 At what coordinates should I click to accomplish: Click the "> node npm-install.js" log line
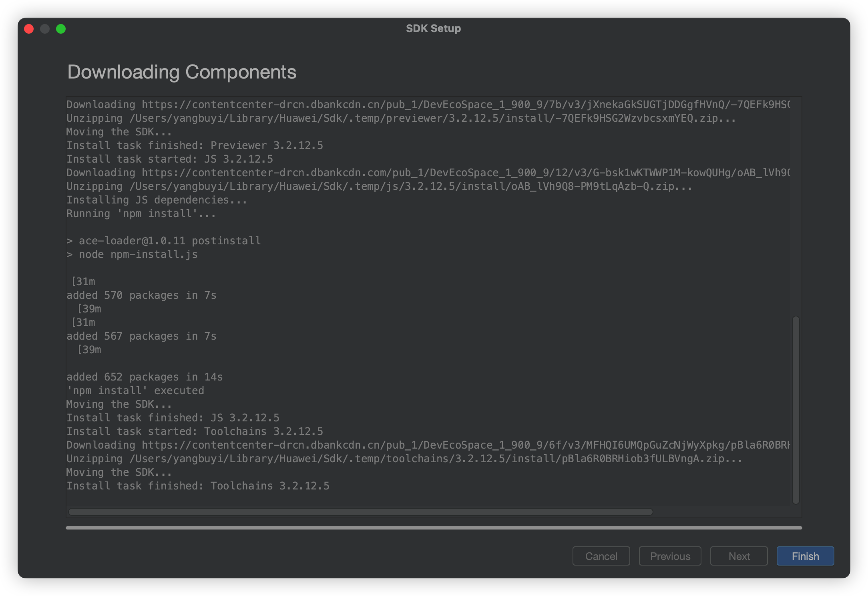(132, 254)
